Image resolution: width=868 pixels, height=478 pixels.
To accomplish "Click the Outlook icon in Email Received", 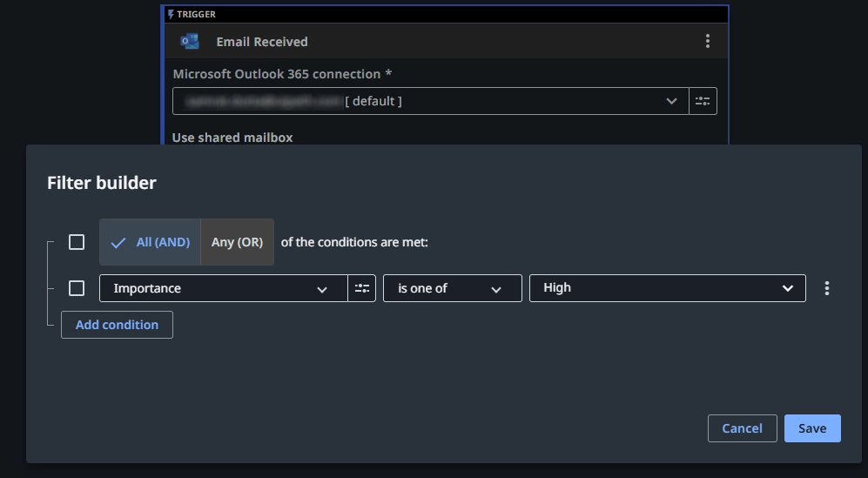I will [x=189, y=42].
